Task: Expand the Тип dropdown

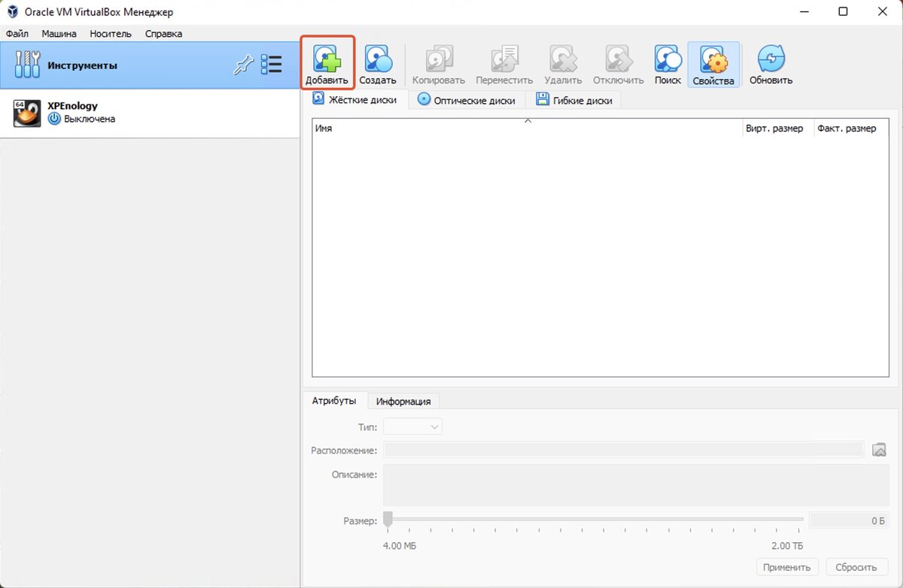Action: 412,427
